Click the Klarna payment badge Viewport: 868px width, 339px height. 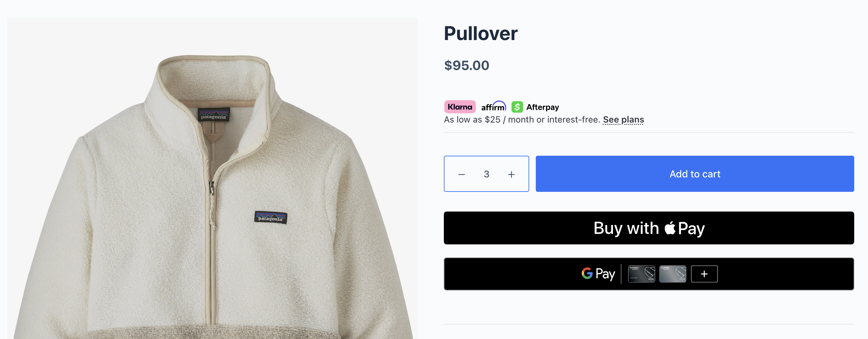(460, 107)
